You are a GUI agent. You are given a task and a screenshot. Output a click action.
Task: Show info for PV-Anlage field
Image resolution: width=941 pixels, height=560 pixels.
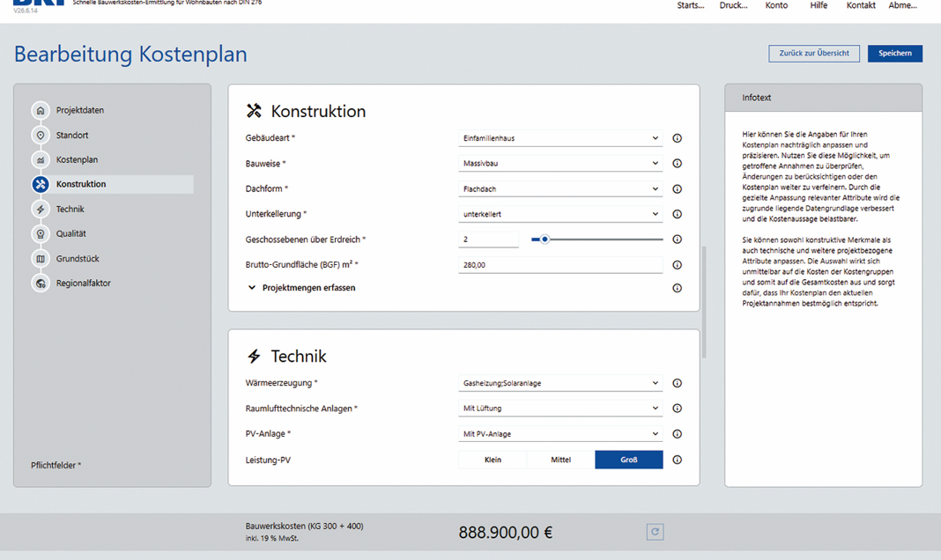pyautogui.click(x=677, y=434)
